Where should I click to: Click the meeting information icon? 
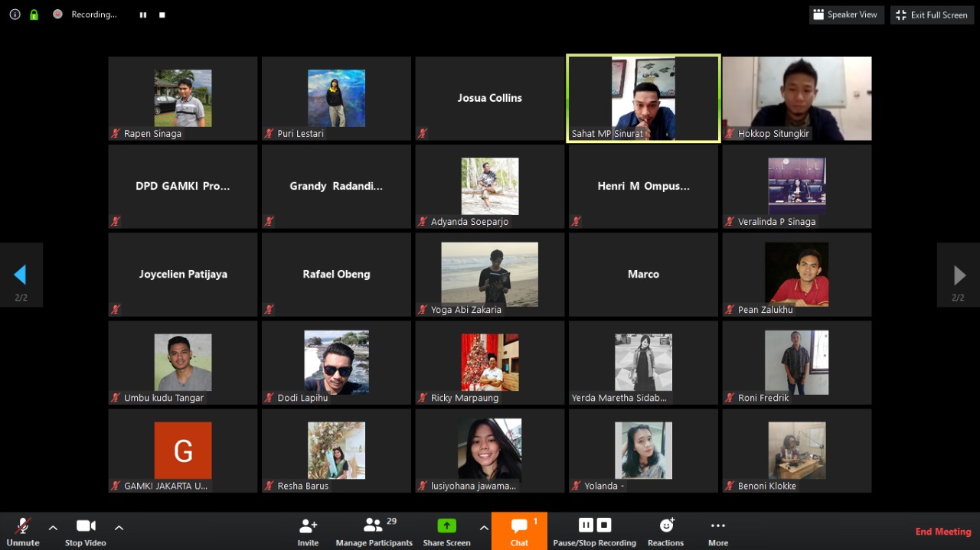15,15
